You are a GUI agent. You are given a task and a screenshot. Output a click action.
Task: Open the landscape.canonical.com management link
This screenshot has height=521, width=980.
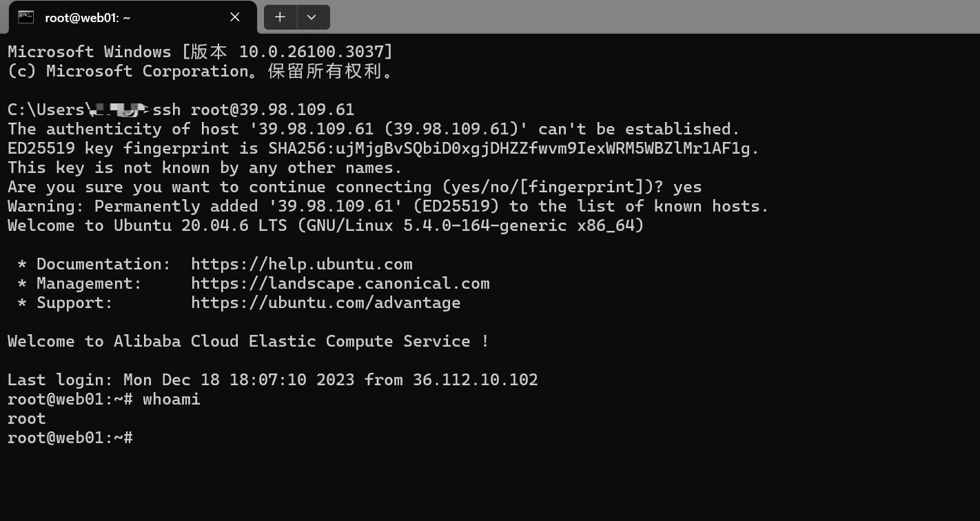click(340, 284)
